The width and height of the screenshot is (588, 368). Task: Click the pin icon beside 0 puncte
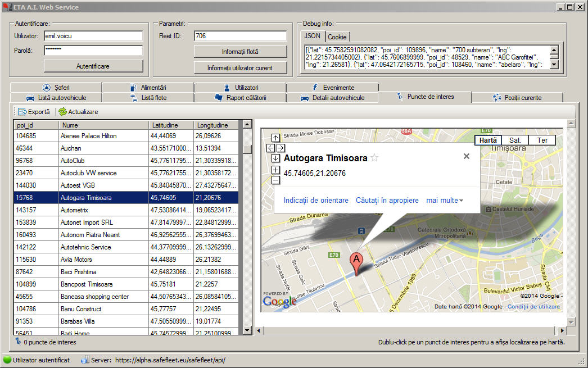[18, 342]
